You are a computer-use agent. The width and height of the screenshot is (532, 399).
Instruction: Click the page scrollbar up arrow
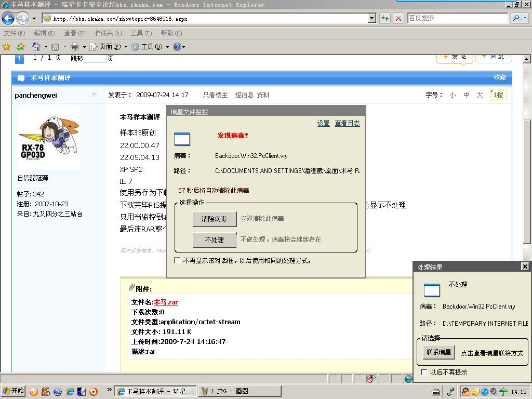point(526,59)
